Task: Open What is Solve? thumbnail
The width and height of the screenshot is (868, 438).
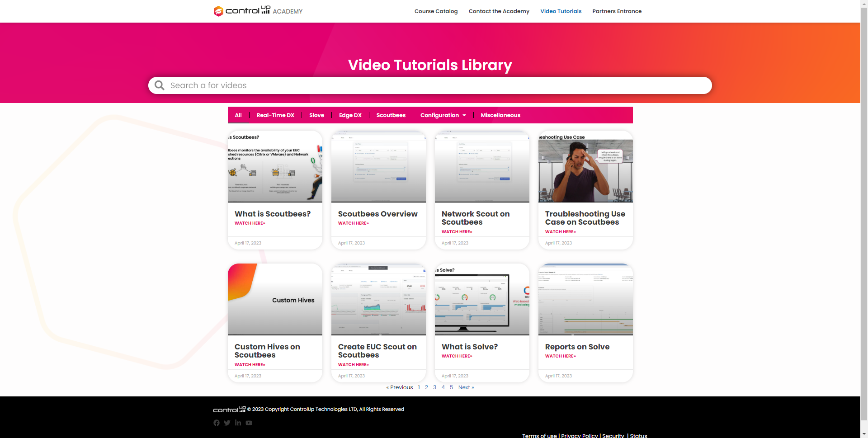Action: [482, 299]
